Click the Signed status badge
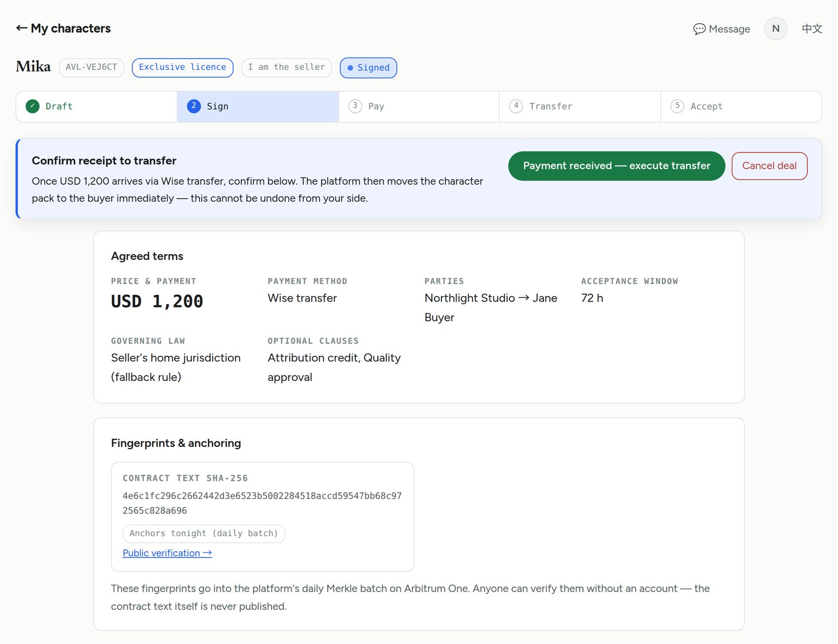838x644 pixels. click(x=369, y=68)
